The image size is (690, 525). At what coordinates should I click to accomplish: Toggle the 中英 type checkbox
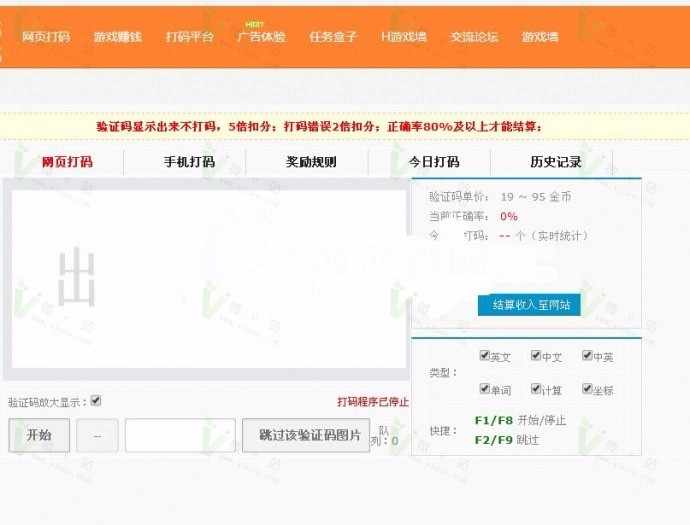pos(587,355)
